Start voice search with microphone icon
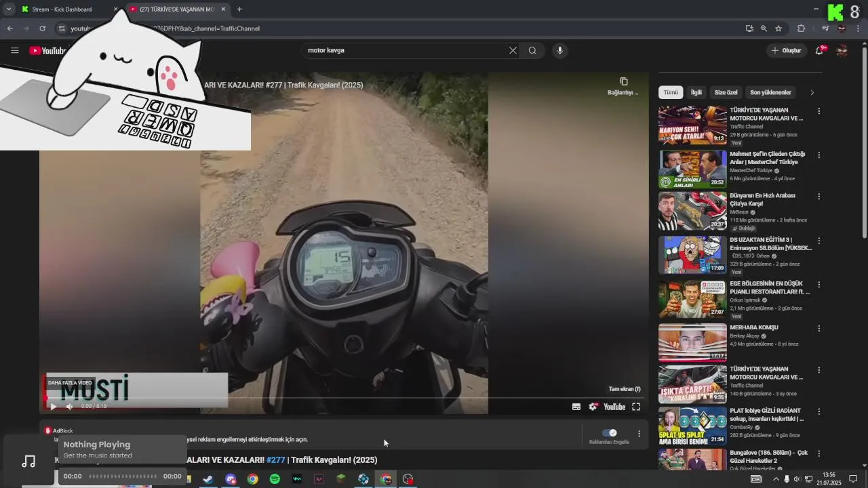The height and width of the screenshot is (488, 868). pos(559,50)
